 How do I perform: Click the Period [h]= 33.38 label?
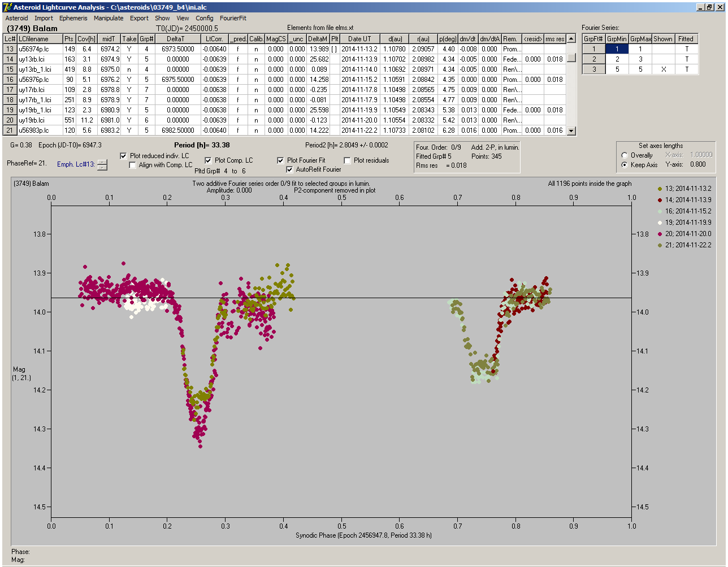pos(202,145)
